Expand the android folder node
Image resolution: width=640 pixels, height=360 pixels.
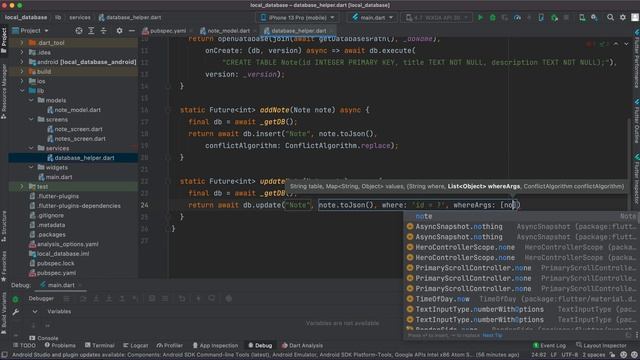point(22,62)
